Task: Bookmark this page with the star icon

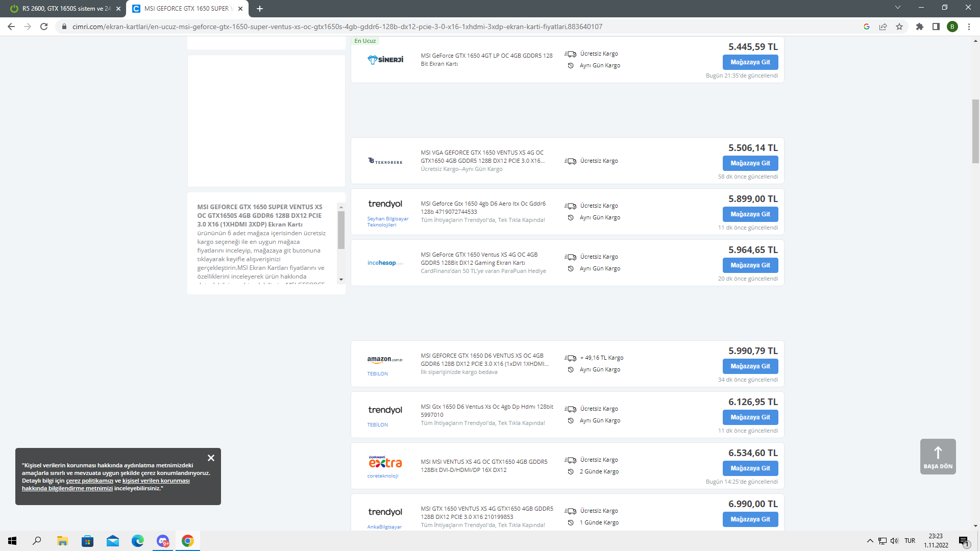Action: [x=899, y=27]
